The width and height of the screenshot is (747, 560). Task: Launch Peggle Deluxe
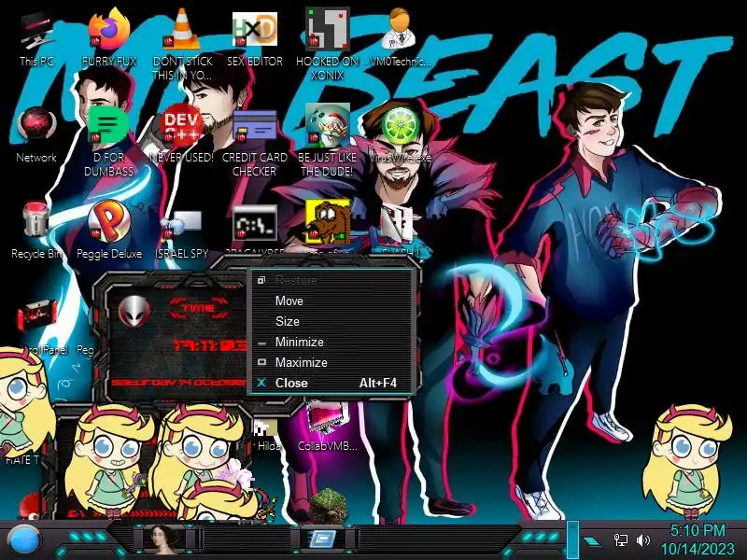[109, 231]
